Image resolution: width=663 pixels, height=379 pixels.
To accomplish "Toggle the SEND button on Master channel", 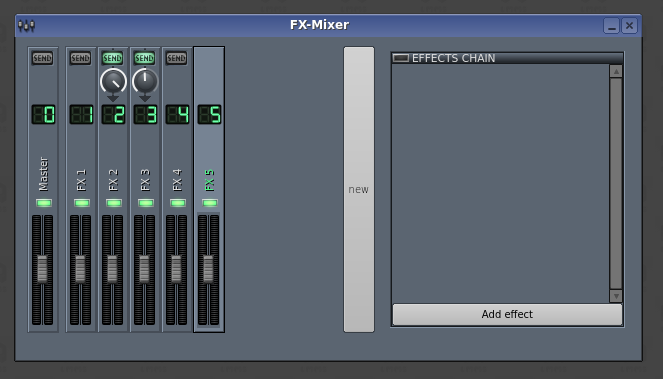I will [x=43, y=58].
